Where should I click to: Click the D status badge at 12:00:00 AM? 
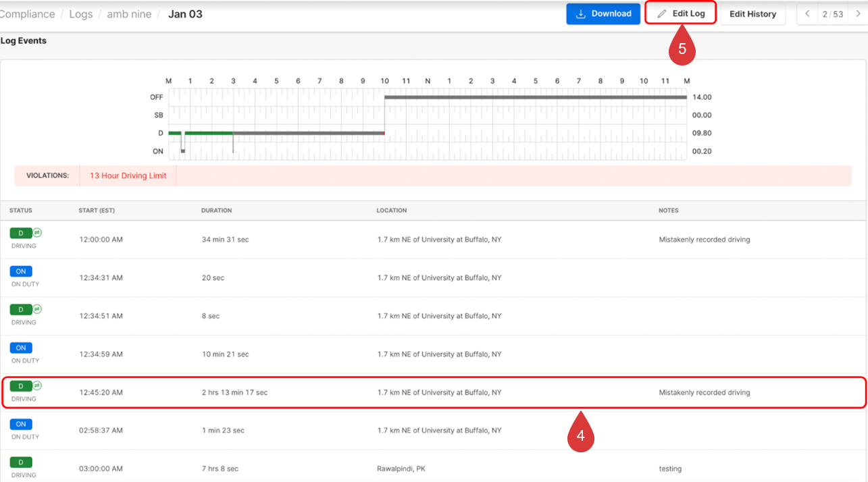coord(20,233)
